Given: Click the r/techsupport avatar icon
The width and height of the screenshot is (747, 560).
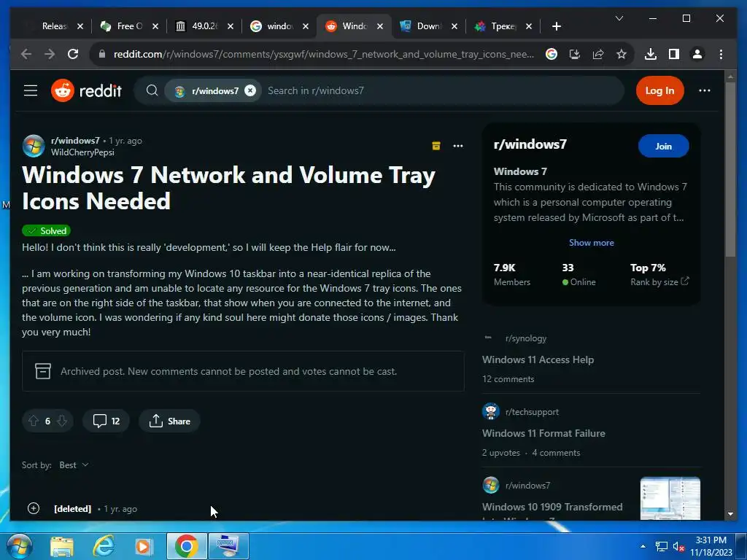Looking at the screenshot, I should (x=491, y=411).
